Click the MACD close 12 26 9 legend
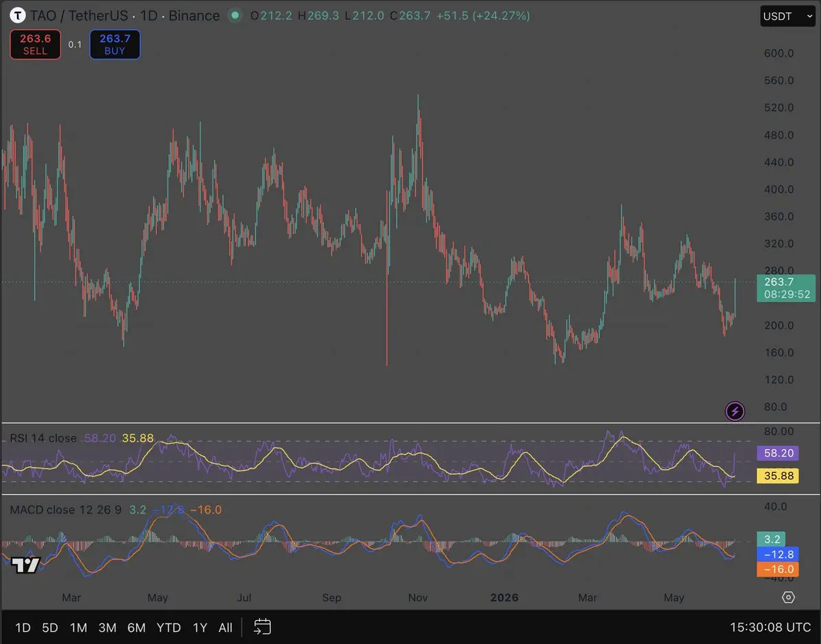Image resolution: width=821 pixels, height=644 pixels. coord(66,509)
